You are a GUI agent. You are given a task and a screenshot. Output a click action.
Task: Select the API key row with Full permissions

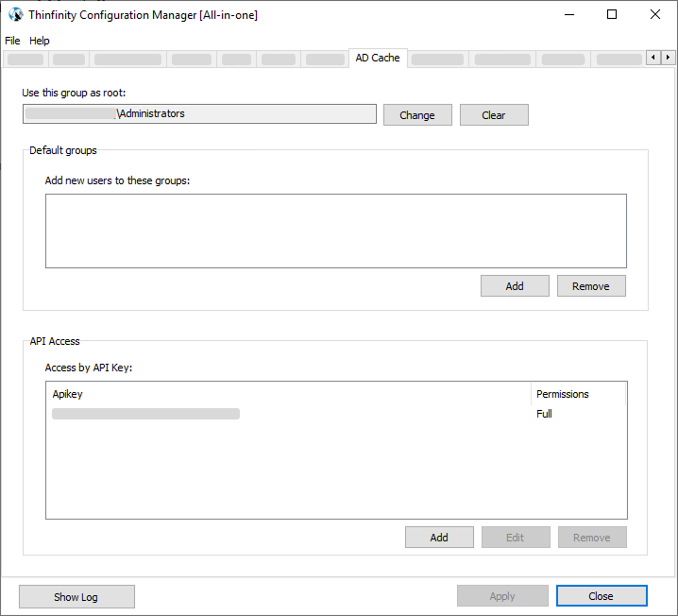(x=336, y=414)
